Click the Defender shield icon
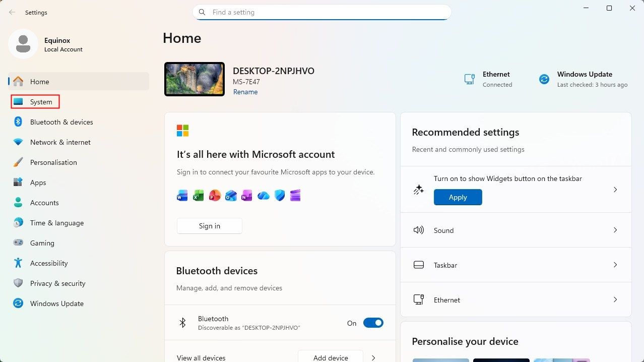Screen dimensions: 644x362 (280, 196)
